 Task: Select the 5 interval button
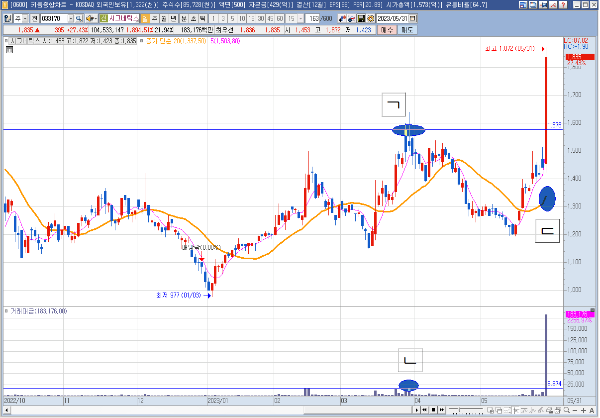coord(232,18)
